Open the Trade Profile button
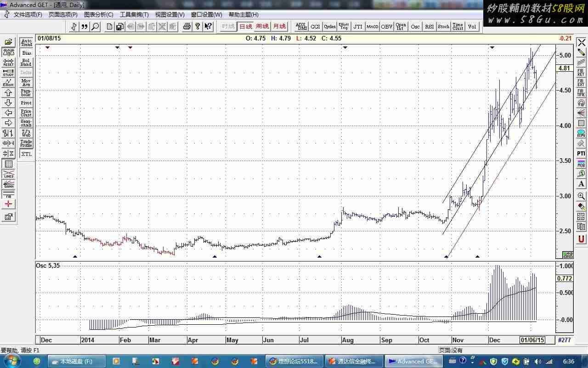This screenshot has width=588, height=368. 26,144
